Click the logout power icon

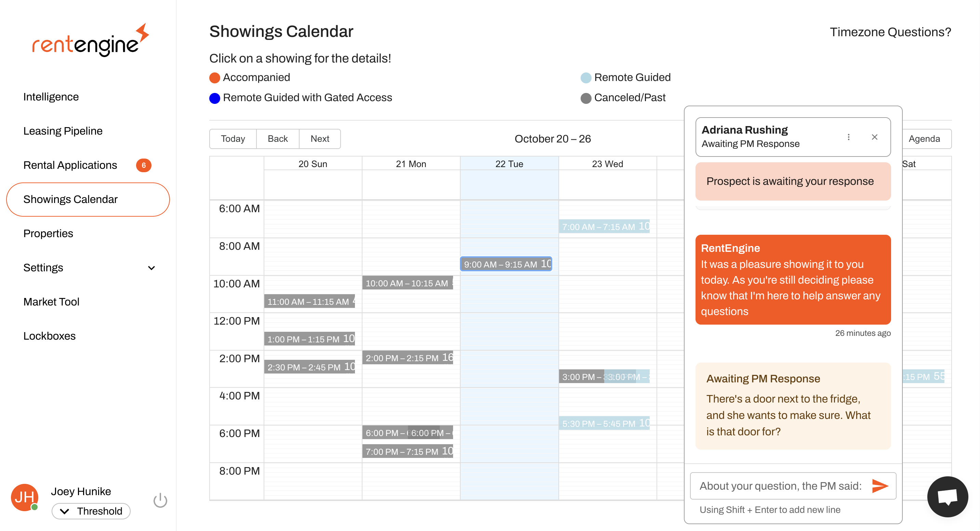160,501
